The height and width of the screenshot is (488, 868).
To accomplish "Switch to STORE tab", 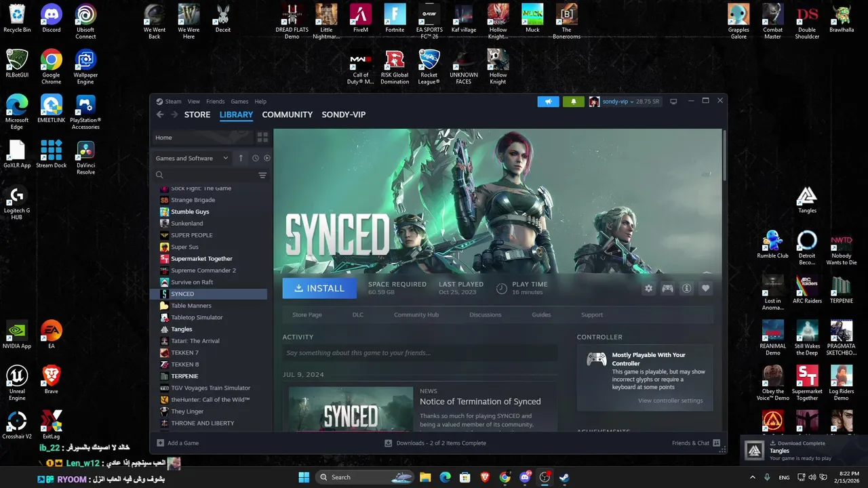I will 197,115.
